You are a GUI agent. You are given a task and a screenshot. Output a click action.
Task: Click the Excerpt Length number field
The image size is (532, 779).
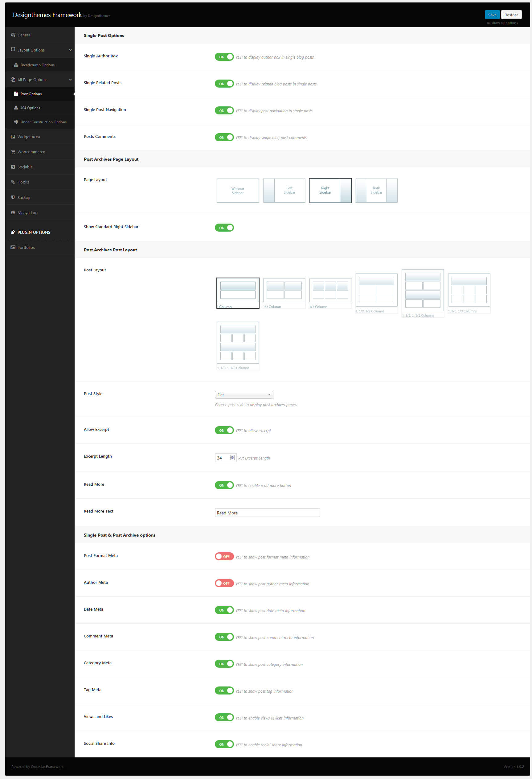pos(225,458)
